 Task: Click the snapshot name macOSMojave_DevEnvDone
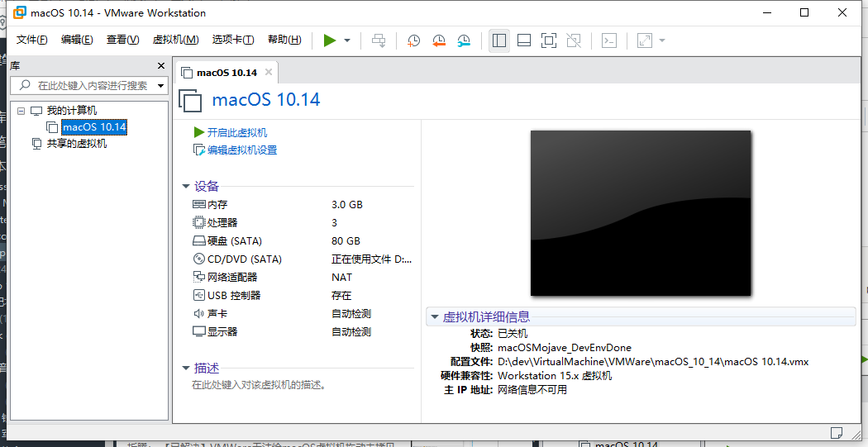tap(564, 348)
